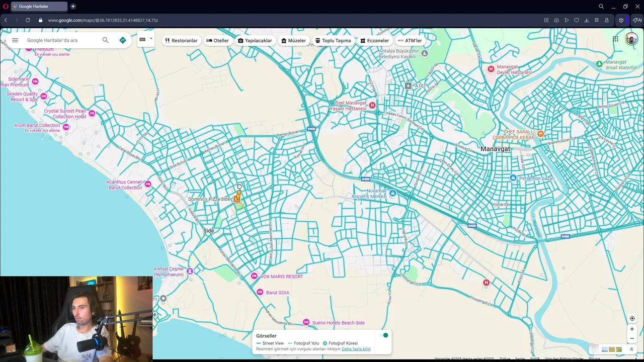Open the Google Maps hamburger menu
Image resolution: width=644 pixels, height=362 pixels.
15,40
